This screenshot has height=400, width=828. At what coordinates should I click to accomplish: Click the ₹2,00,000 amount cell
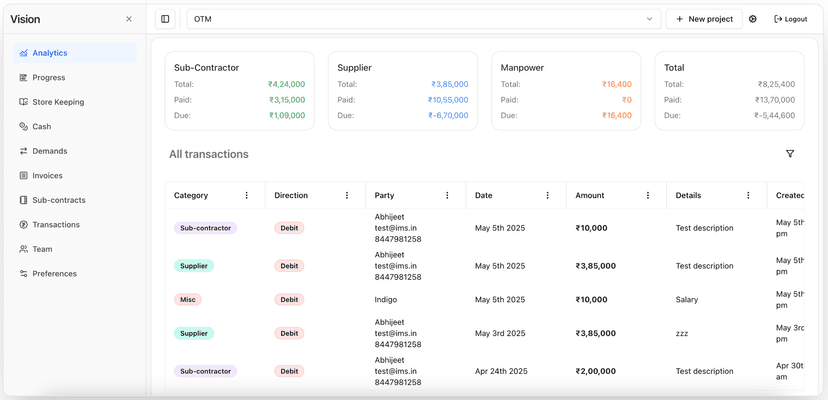(595, 371)
